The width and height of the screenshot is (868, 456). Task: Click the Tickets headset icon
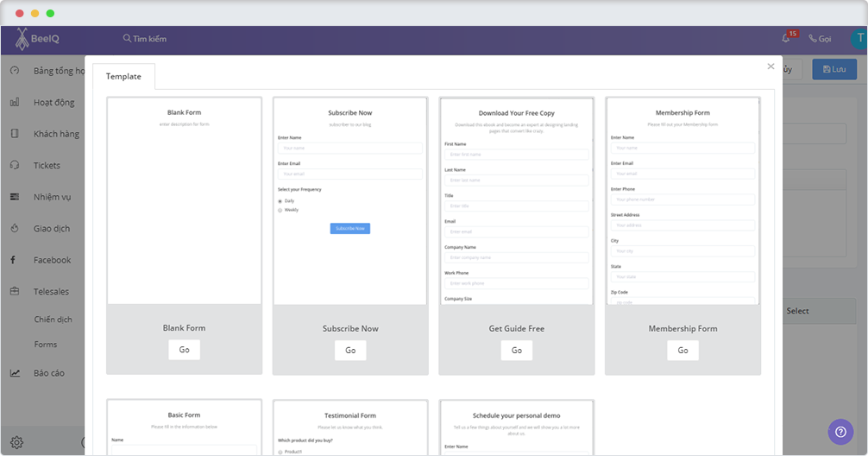coord(15,165)
